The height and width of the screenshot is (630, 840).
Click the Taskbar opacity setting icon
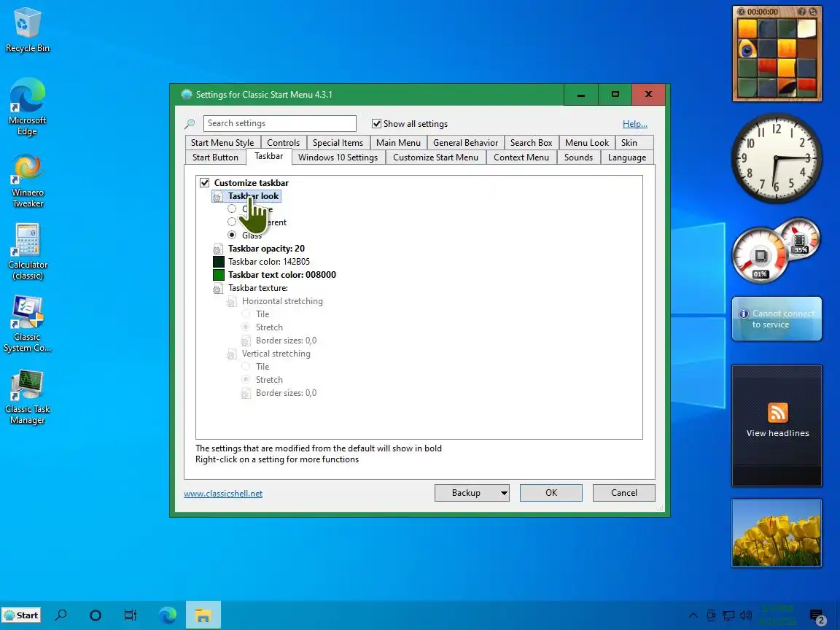click(217, 249)
